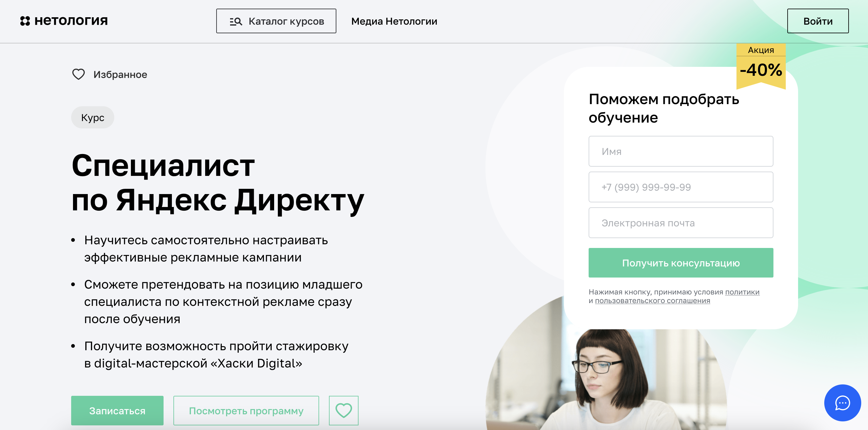Open the Избранное link
This screenshot has width=868, height=430.
120,75
